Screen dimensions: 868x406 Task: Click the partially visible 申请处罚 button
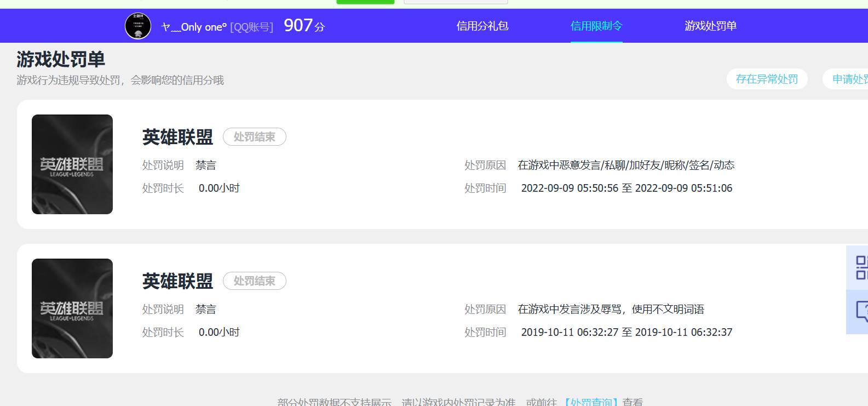click(849, 79)
